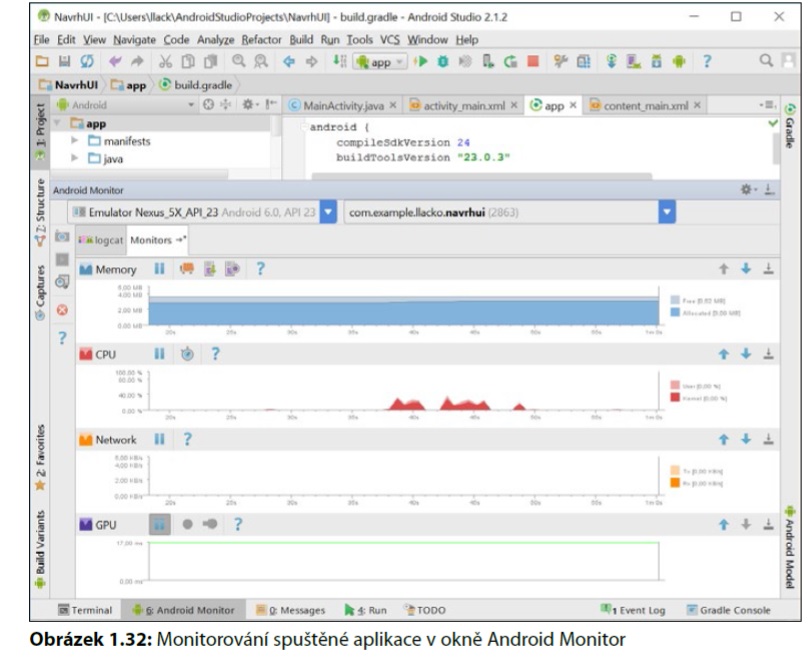The image size is (808, 659).
Task: Pause the Network monitor
Action: 159,440
